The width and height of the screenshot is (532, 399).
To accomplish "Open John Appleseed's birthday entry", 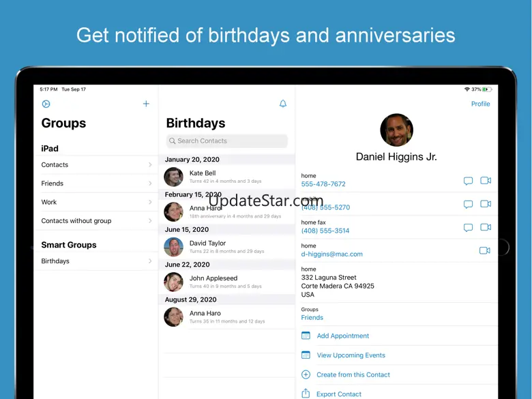I will 227,282.
